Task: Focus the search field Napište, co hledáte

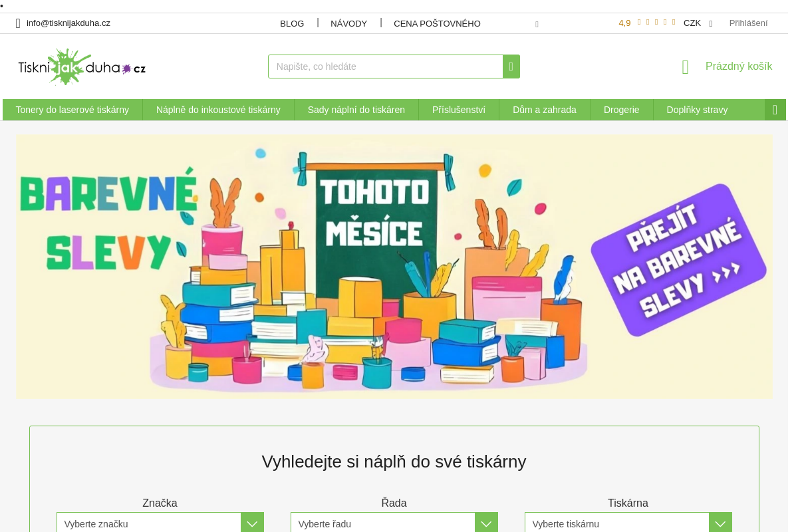Action: (386, 66)
